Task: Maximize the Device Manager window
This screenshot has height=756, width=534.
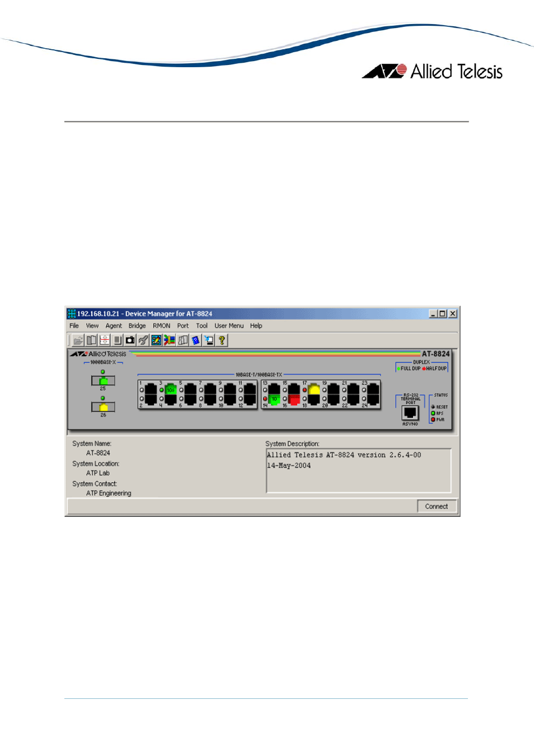Action: click(442, 314)
